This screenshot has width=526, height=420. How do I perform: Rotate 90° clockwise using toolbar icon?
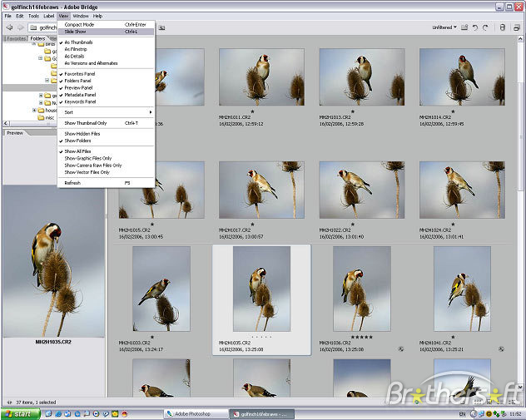[485, 27]
